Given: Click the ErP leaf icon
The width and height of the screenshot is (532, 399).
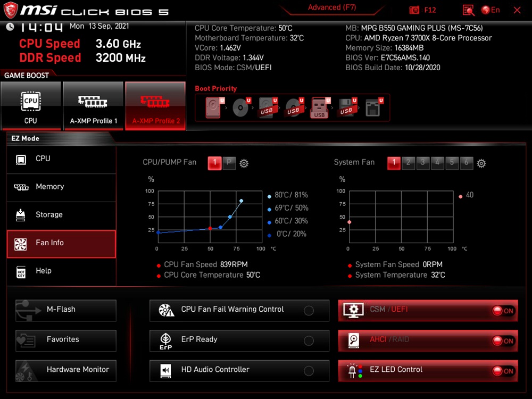Looking at the screenshot, I should tap(165, 341).
